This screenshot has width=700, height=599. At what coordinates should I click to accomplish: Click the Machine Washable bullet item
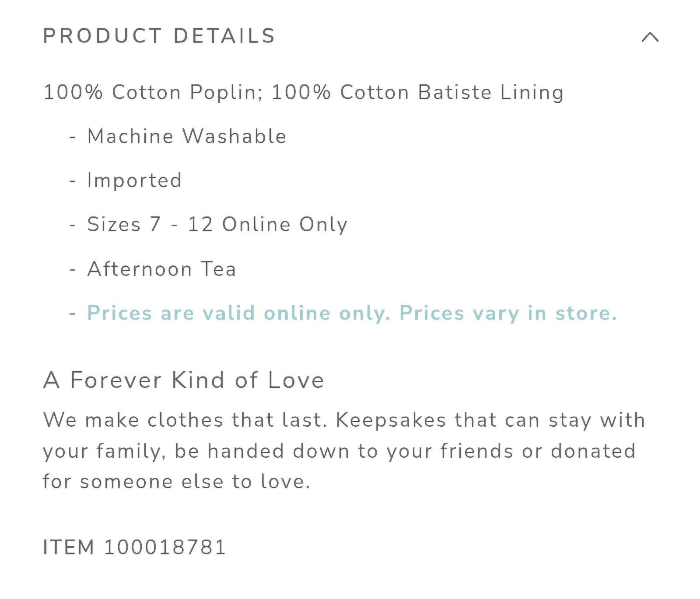coord(187,136)
